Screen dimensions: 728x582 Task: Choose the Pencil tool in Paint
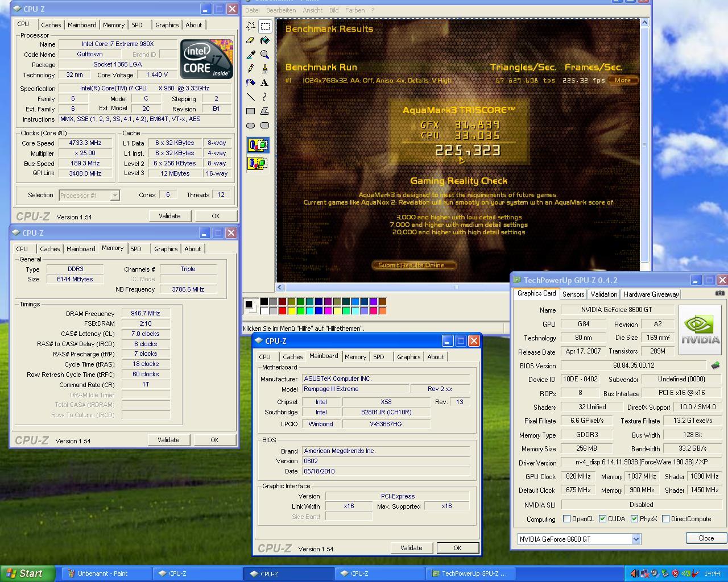click(251, 69)
